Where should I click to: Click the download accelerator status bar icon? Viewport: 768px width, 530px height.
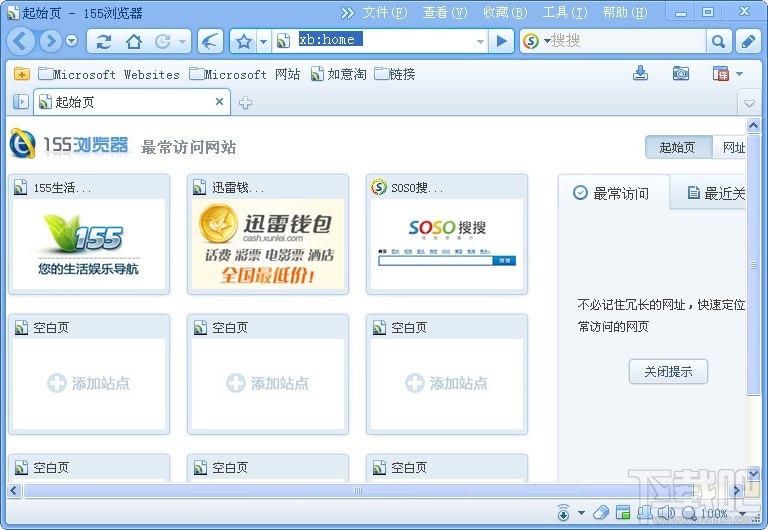[563, 512]
